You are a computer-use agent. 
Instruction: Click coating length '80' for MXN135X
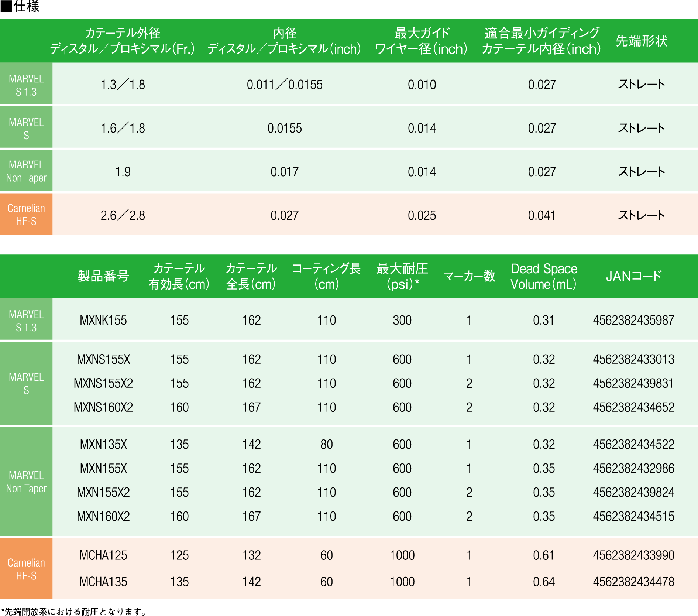(327, 444)
